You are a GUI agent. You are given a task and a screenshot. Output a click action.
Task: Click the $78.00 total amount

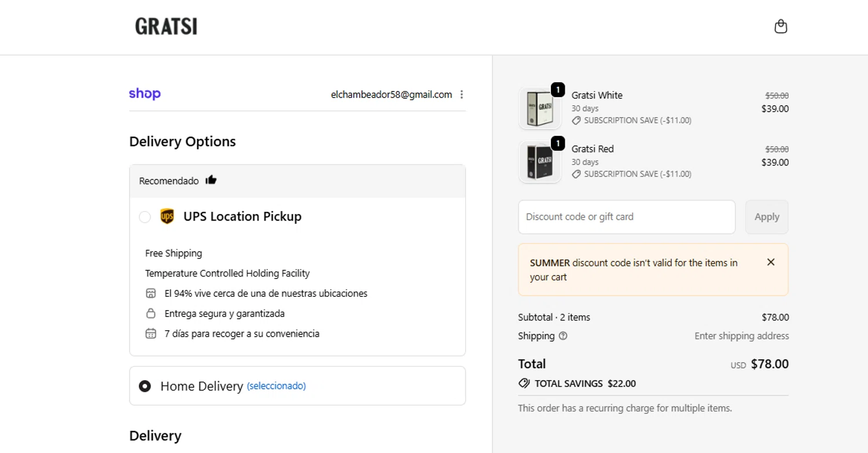click(x=770, y=364)
